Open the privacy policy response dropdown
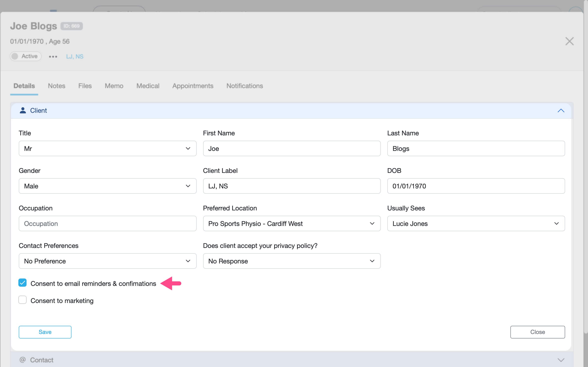 [372, 261]
